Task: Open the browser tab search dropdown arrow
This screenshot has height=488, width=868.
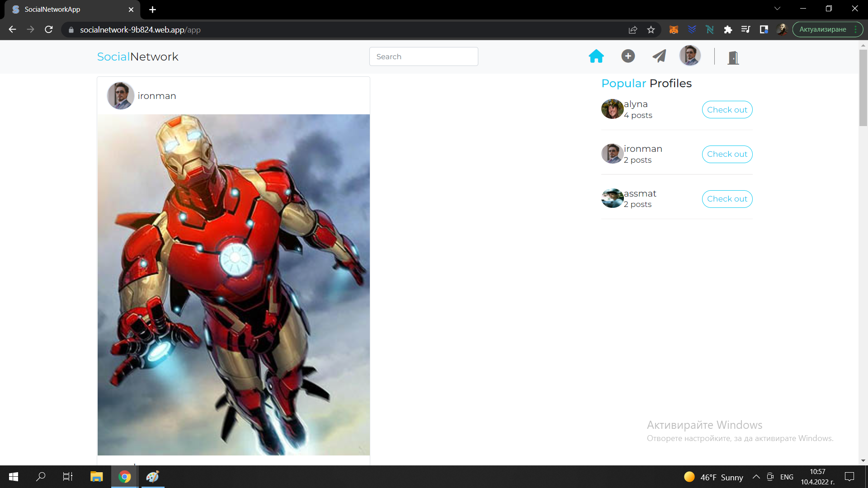Action: [777, 8]
